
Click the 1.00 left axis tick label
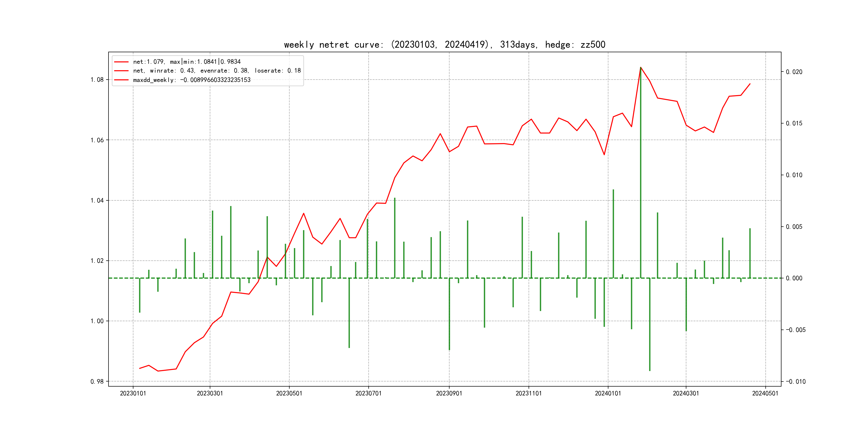[97, 321]
